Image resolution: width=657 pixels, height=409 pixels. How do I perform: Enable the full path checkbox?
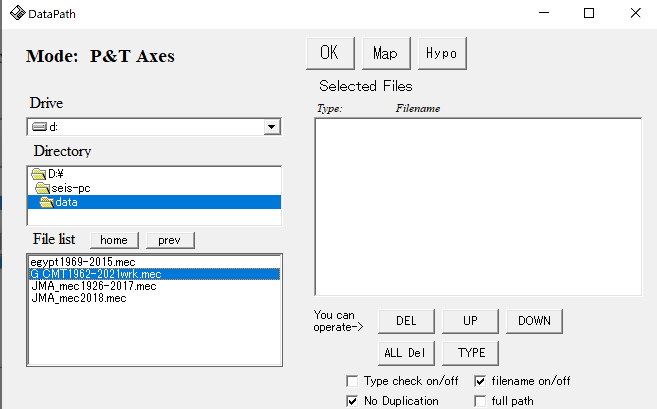tap(480, 401)
